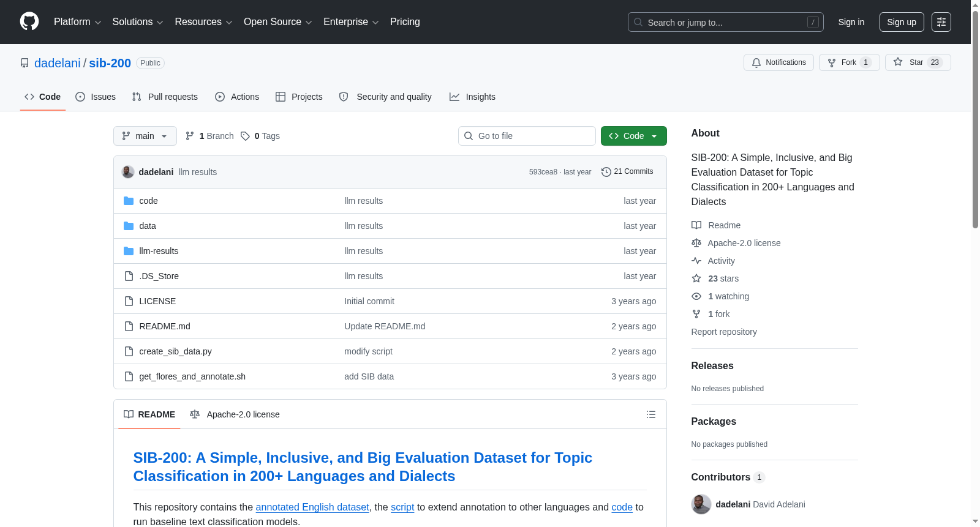Screen dimensions: 980x527
Task: Click the README.md file icon
Action: [129, 326]
